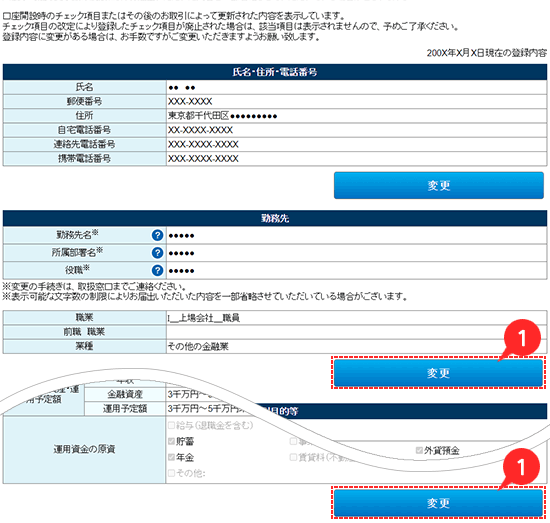This screenshot has width=550, height=523.
Task: Toggle the その他 checkbox
Action: click(x=171, y=473)
